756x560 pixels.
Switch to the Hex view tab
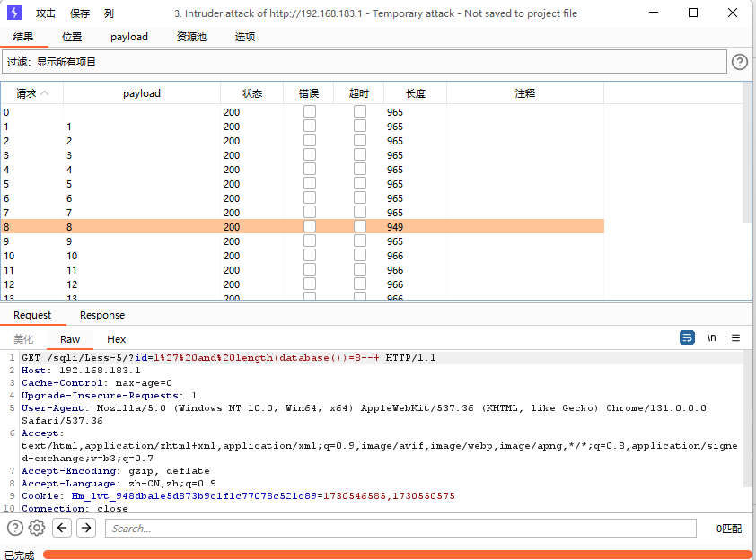click(116, 339)
